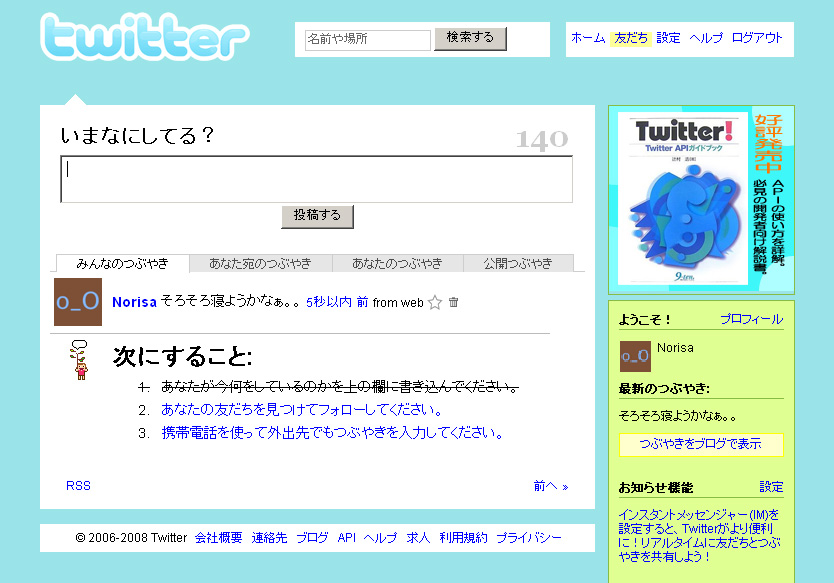The width and height of the screenshot is (834, 583).
Task: Click the いまなにしてる？ heading
Action: click(x=137, y=135)
